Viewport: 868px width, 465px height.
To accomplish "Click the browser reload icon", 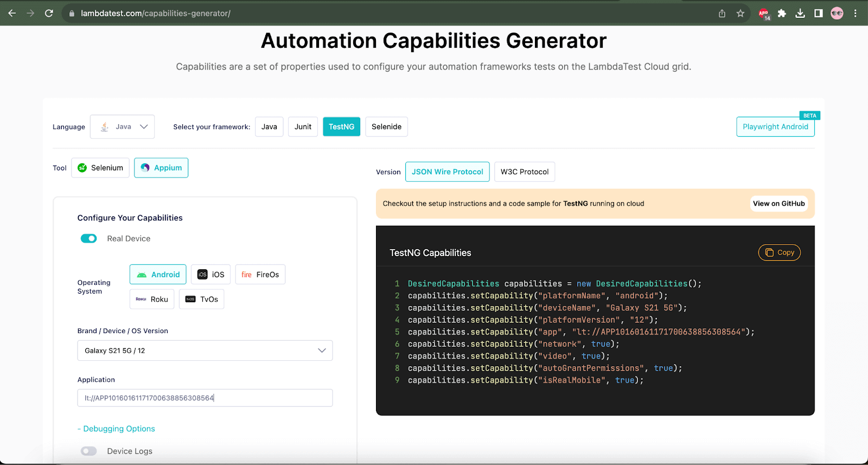I will click(49, 13).
